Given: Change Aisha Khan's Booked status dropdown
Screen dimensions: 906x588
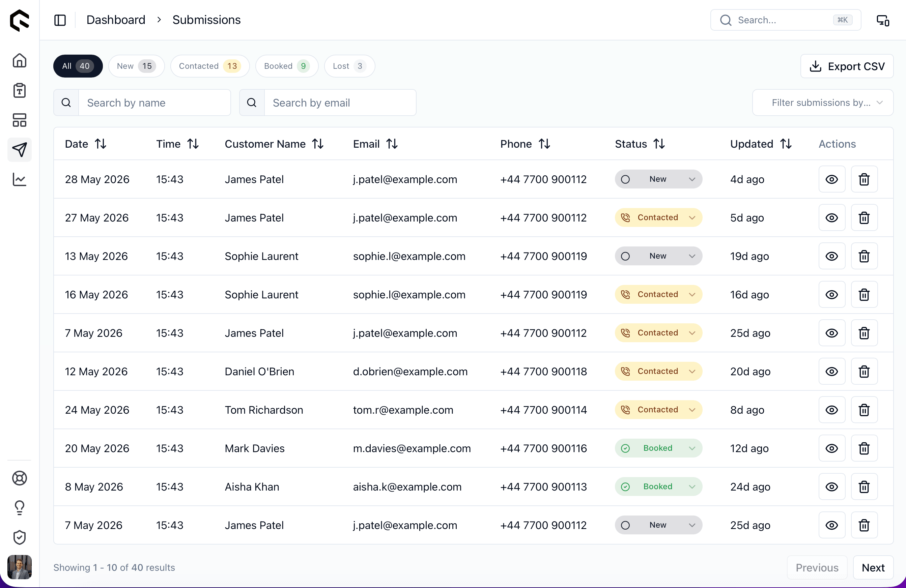Looking at the screenshot, I should [x=658, y=487].
